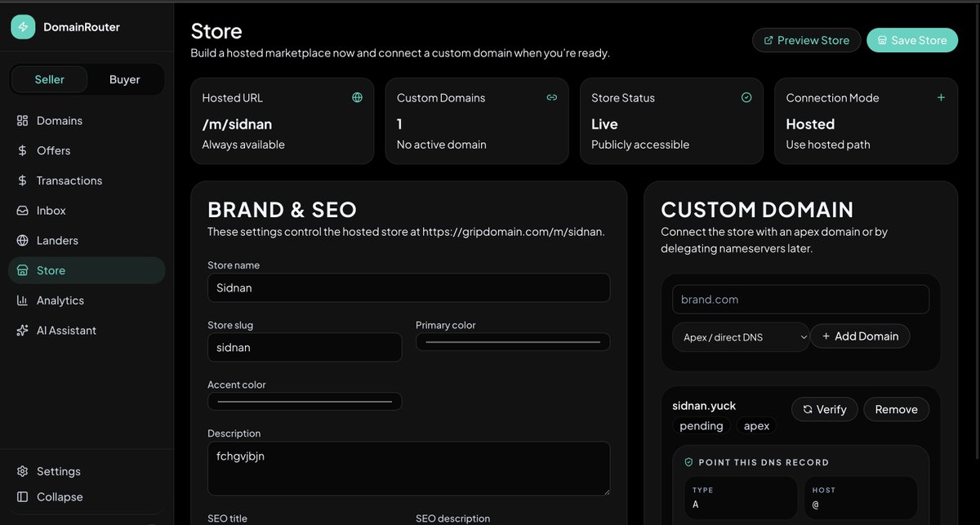The image size is (980, 525).
Task: Click the Live store status text
Action: (604, 124)
